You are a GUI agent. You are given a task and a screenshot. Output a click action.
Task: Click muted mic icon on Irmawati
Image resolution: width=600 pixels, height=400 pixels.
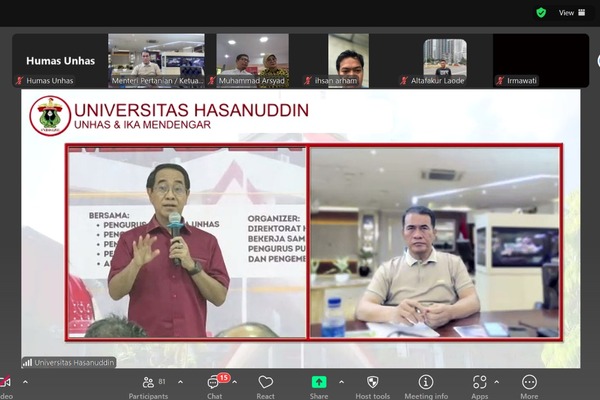(500, 81)
